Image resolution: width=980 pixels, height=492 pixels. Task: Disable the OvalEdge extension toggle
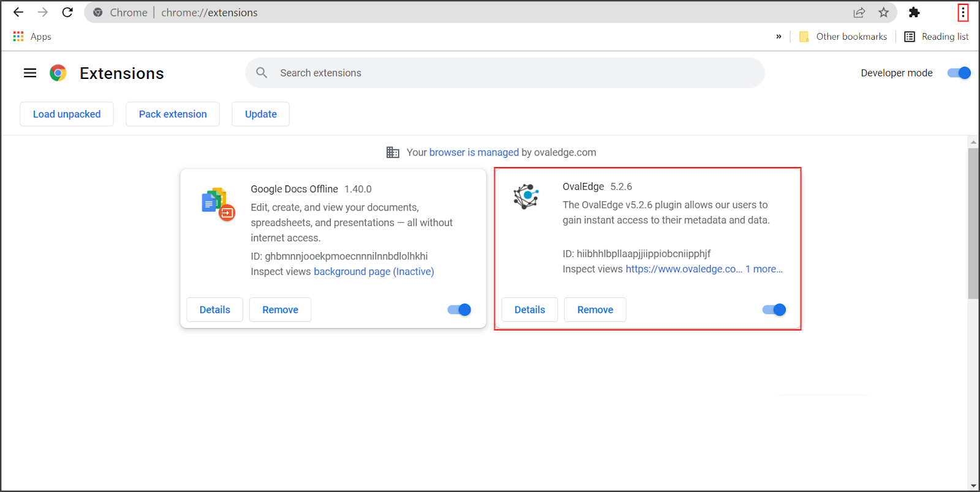tap(774, 310)
